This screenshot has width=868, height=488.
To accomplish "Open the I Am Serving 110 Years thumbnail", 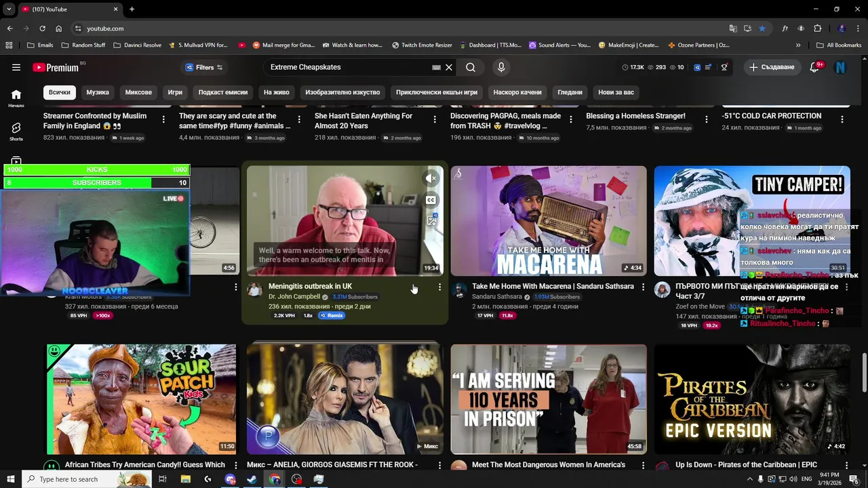I will click(549, 399).
